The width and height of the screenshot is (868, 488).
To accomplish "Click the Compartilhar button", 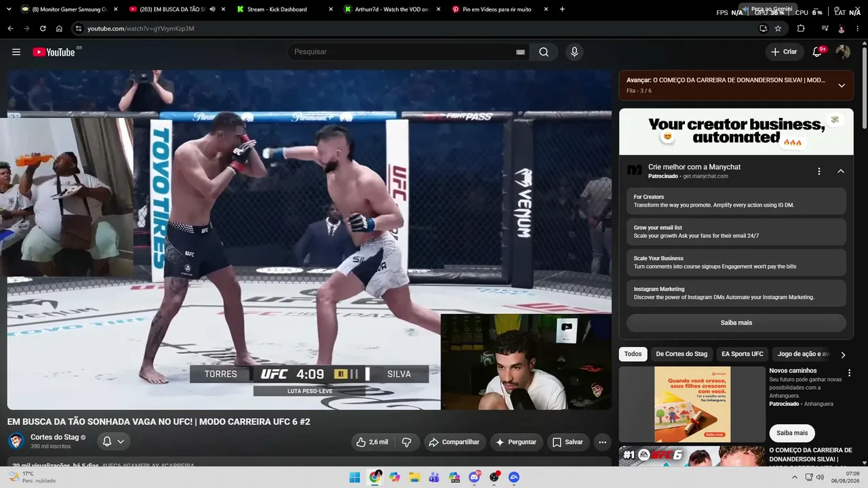I will coord(455,442).
